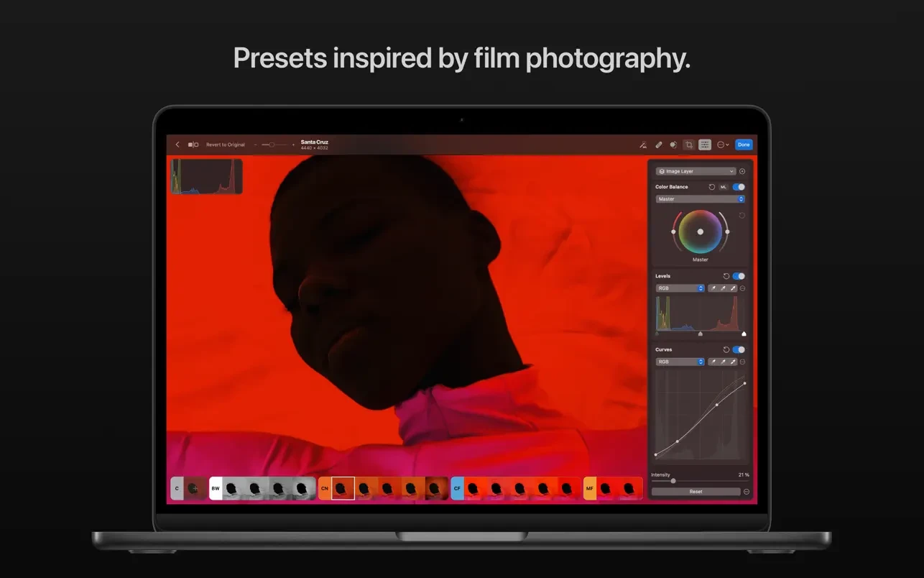924x578 pixels.
Task: Click the back arrow in the toolbar
Action: 177,144
